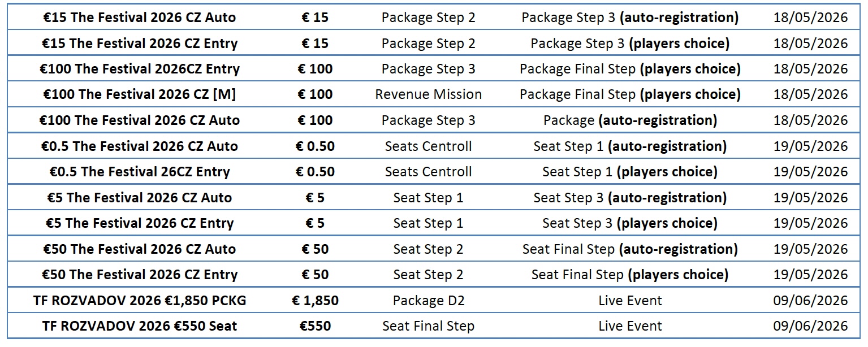The image size is (868, 347).
Task: Click the €15 The Festival 2026 CZ Auto cell
Action: (139, 18)
